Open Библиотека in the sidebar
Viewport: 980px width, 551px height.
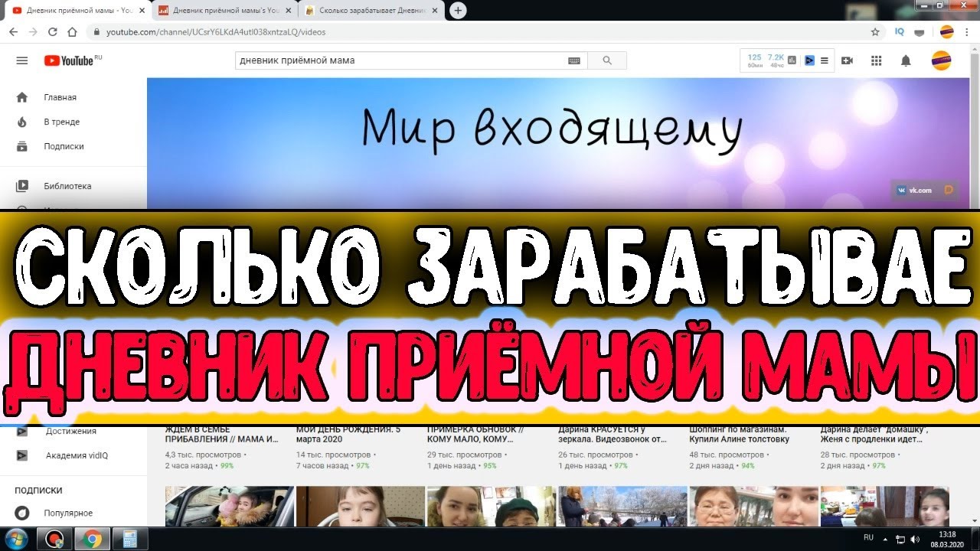[67, 186]
